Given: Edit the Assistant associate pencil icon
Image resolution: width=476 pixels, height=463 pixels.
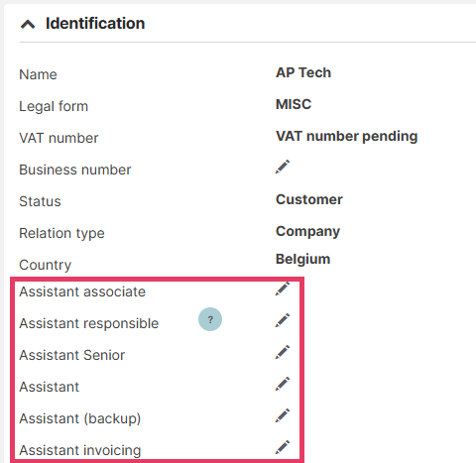Looking at the screenshot, I should click(283, 289).
